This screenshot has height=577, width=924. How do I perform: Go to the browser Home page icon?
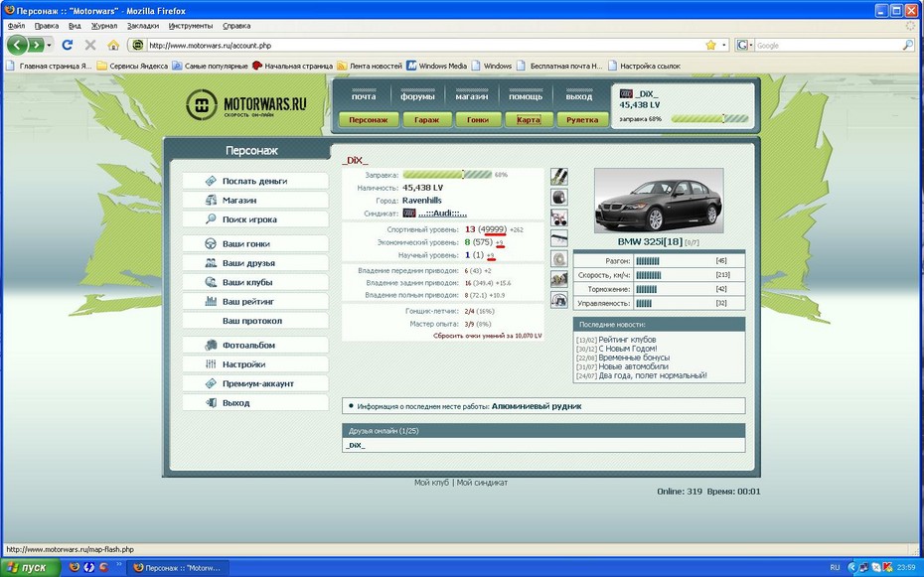113,45
